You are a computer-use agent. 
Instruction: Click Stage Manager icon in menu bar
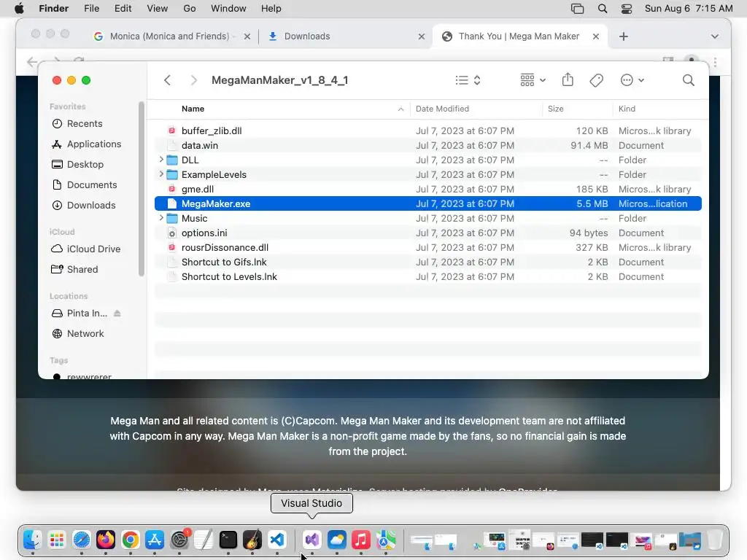click(577, 9)
